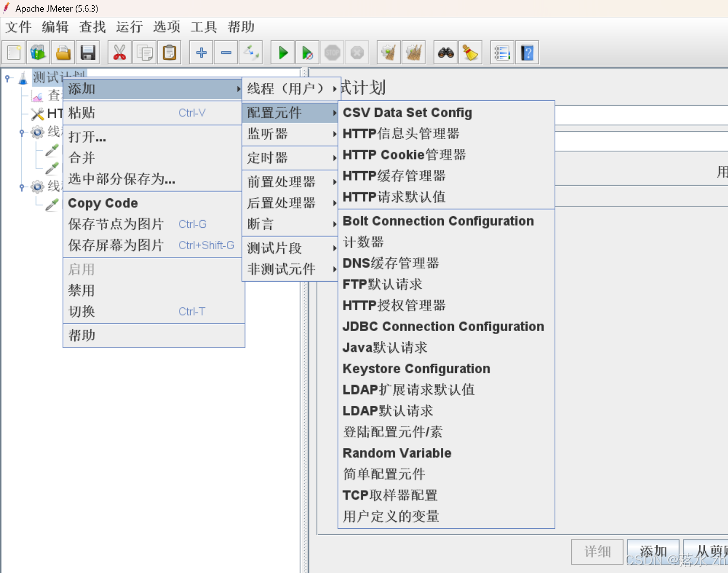Expand the 配置元件 submenu
Viewport: 728px width, 573px height.
(x=290, y=113)
